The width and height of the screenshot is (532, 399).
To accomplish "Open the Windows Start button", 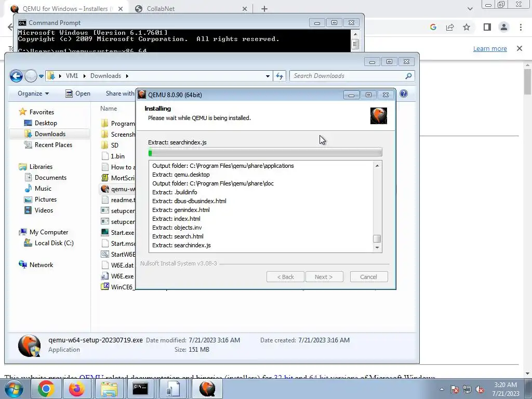I will (x=13, y=389).
